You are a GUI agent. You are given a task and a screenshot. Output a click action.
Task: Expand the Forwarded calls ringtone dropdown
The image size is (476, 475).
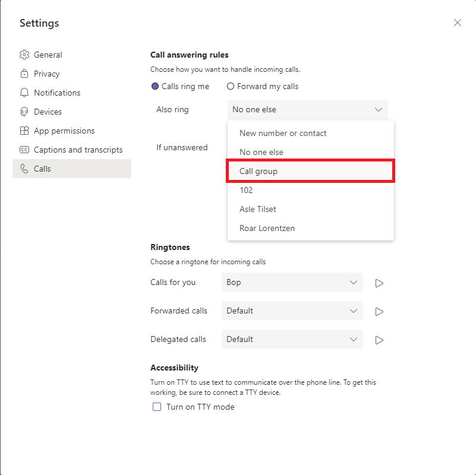click(x=292, y=311)
